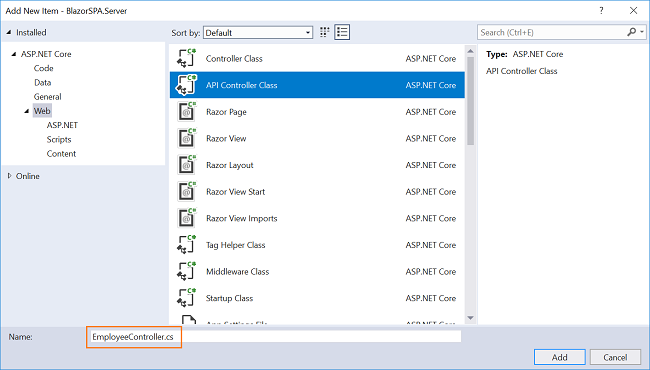Image resolution: width=650 pixels, height=370 pixels.
Task: Click the template list scrollbar down arrow
Action: coord(470,318)
